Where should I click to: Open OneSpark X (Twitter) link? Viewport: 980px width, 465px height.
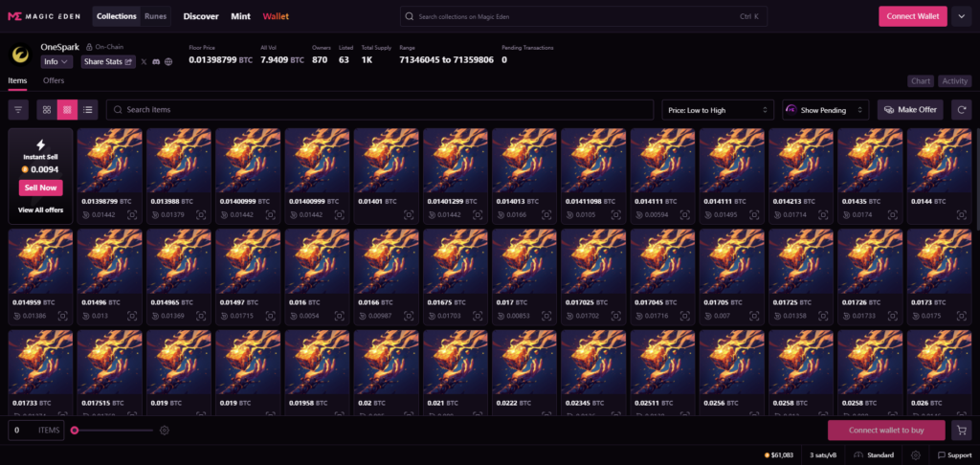point(144,62)
